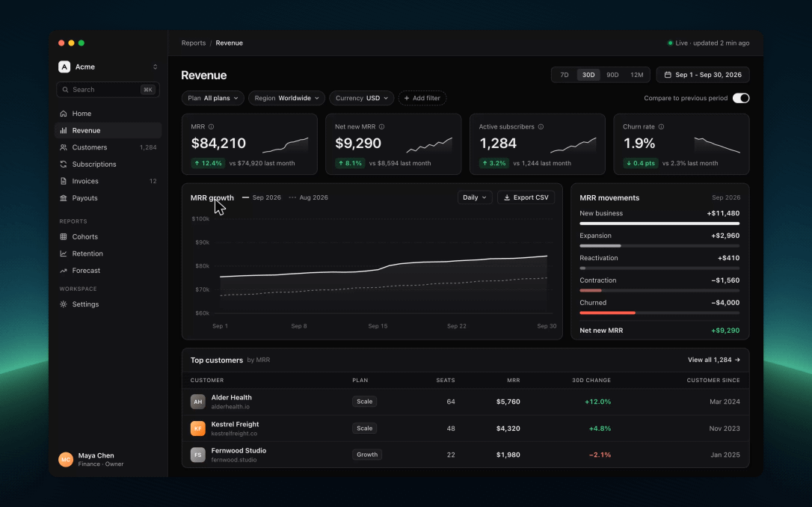Click the Active subscribers info icon
Screen dimensions: 812x507
pos(541,126)
